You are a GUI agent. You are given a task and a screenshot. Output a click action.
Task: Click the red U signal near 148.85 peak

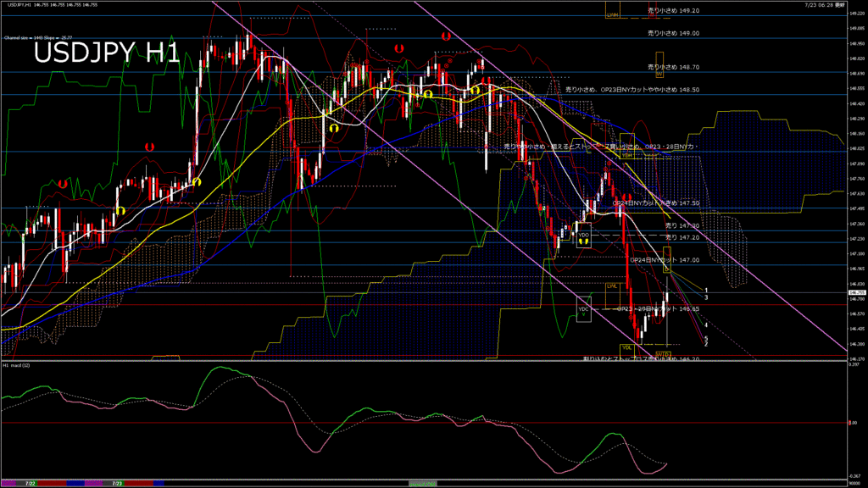point(398,48)
